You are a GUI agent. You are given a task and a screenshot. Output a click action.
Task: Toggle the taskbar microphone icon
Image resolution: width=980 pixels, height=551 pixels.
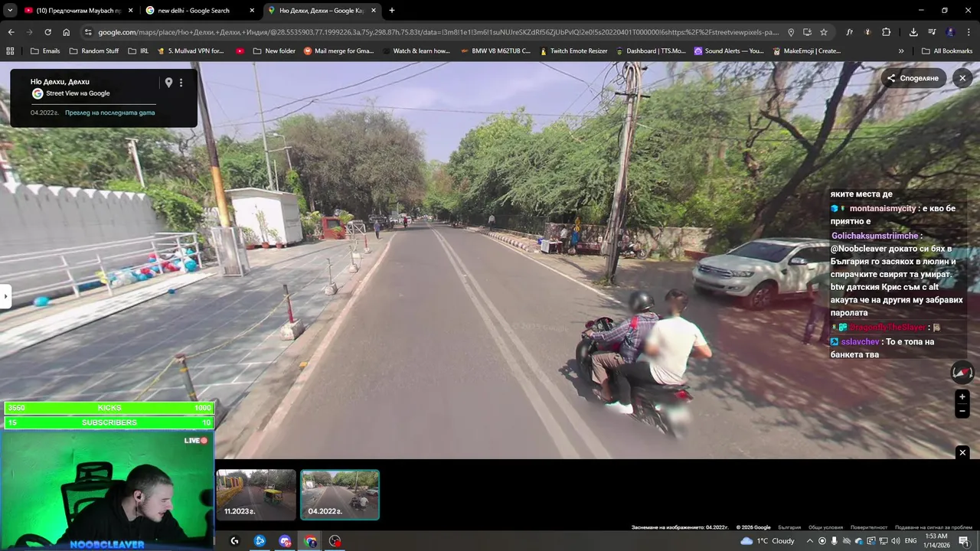click(834, 541)
